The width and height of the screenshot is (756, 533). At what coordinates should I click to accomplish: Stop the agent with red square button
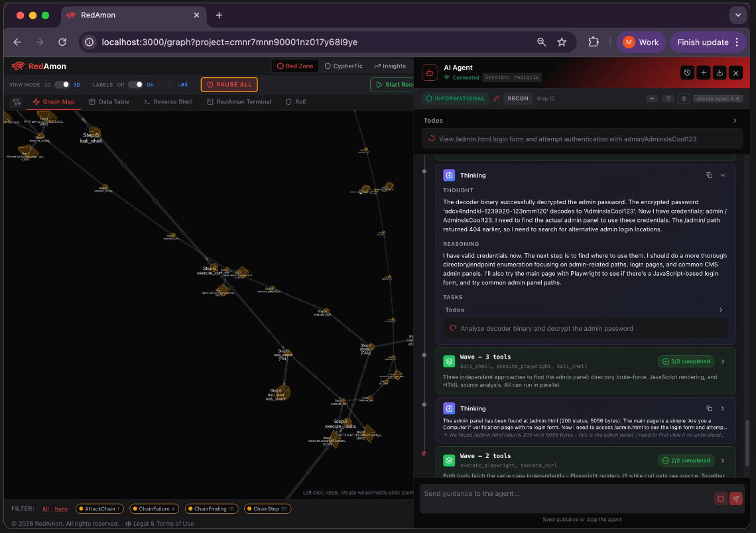pos(720,499)
